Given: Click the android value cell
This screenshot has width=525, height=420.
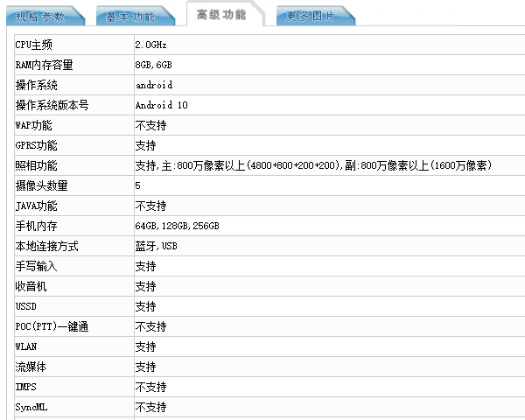Looking at the screenshot, I should tap(330, 85).
